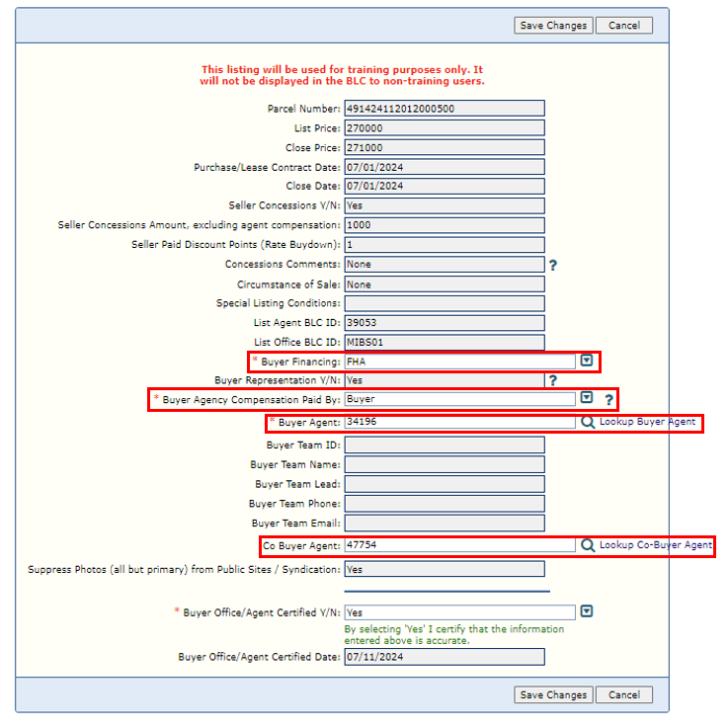Click the Buyer Agent field with 34196
The width and height of the screenshot is (728, 728).
tap(459, 422)
